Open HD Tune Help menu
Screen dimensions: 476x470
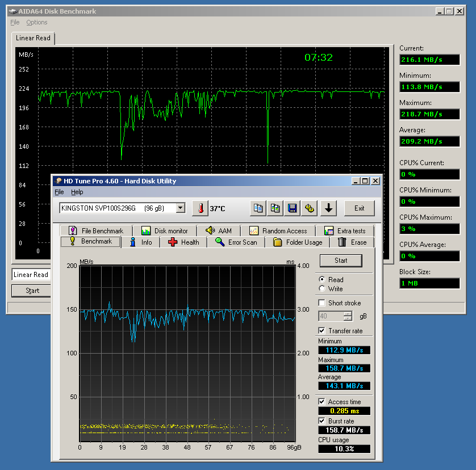[x=77, y=192]
